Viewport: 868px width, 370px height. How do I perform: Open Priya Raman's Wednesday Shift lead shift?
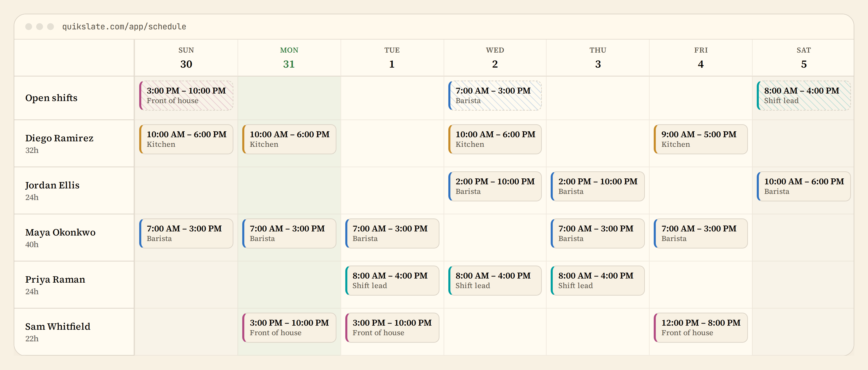point(495,281)
